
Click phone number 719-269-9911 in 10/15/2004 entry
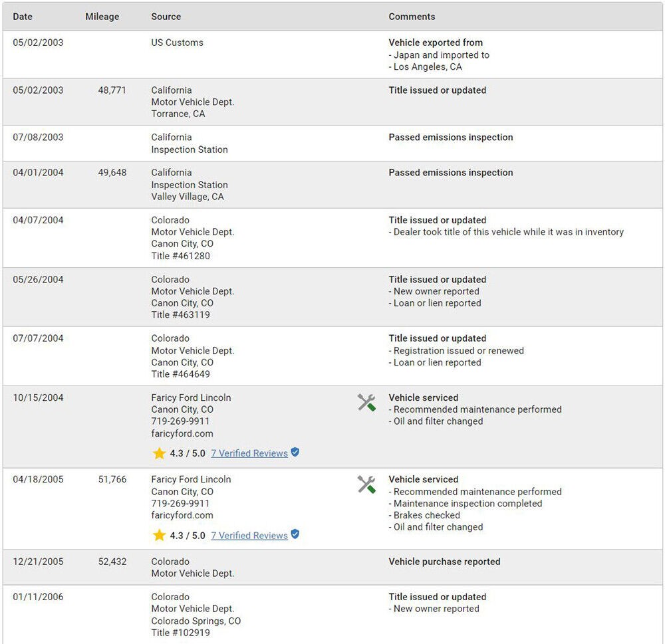point(180,421)
